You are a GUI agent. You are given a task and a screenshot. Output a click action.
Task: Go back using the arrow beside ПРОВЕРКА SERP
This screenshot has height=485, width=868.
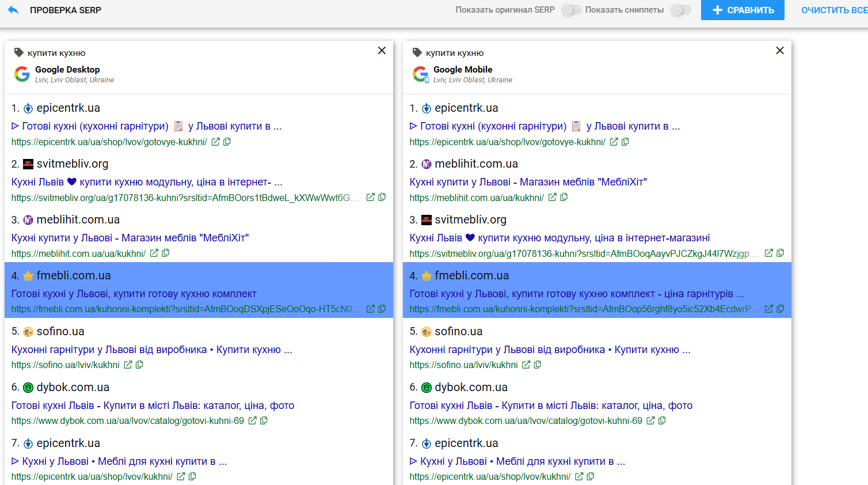click(x=13, y=10)
